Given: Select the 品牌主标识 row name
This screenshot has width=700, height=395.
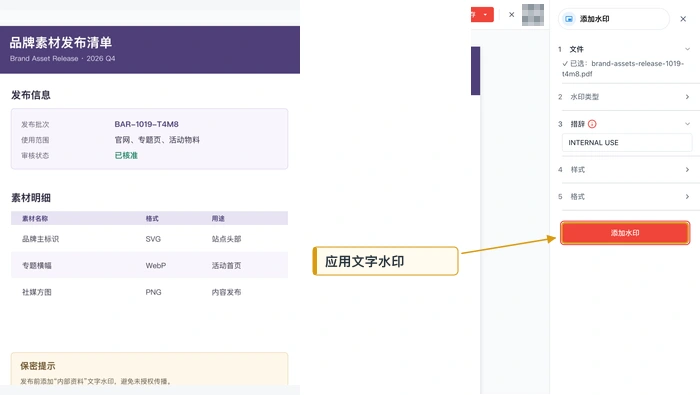Looking at the screenshot, I should pyautogui.click(x=40, y=239).
